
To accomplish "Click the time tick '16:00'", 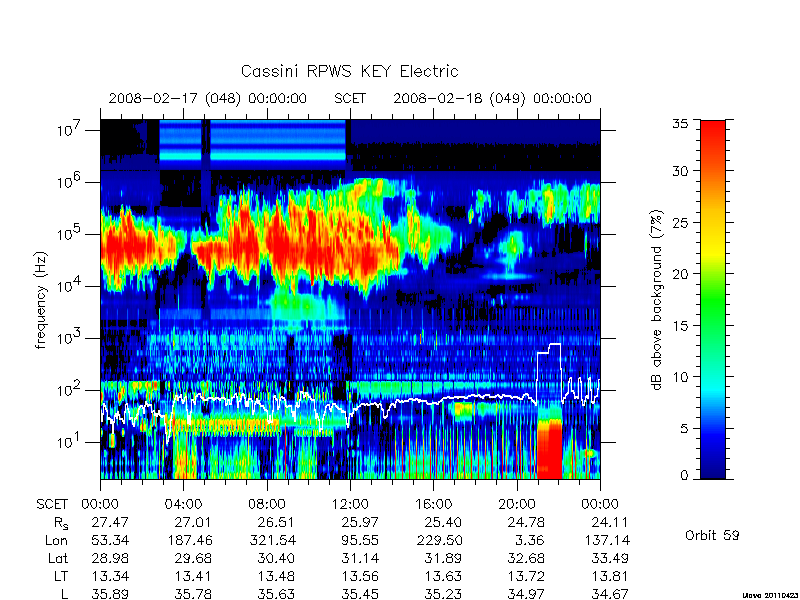I will click(x=433, y=505).
